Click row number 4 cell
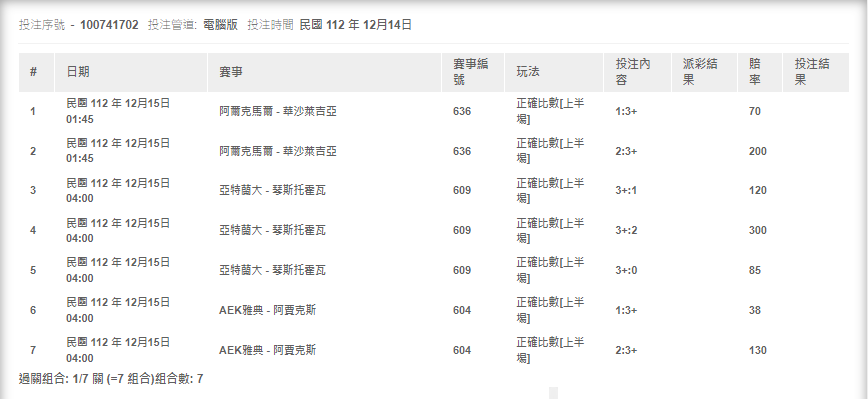This screenshot has width=868, height=399. click(x=33, y=230)
